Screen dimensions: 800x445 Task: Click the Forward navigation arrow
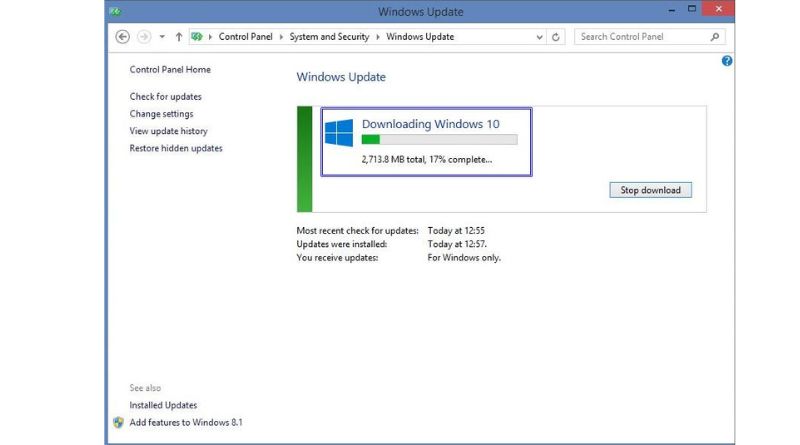click(x=144, y=37)
